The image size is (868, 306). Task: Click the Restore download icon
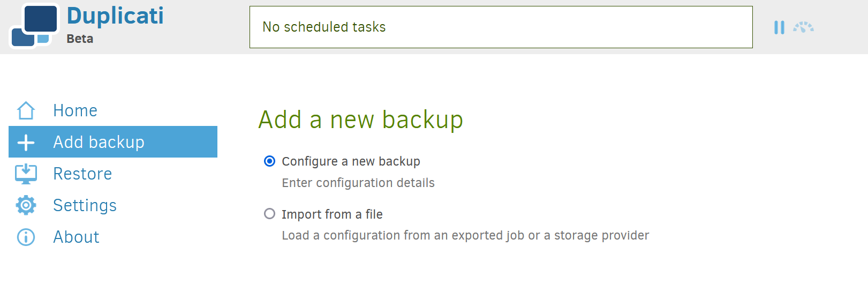pyautogui.click(x=26, y=174)
